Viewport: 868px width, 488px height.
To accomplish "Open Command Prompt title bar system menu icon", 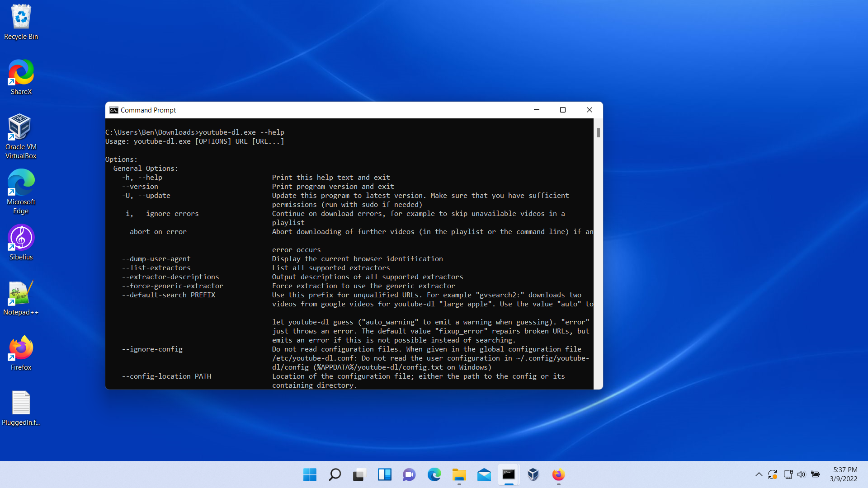I will (x=114, y=110).
